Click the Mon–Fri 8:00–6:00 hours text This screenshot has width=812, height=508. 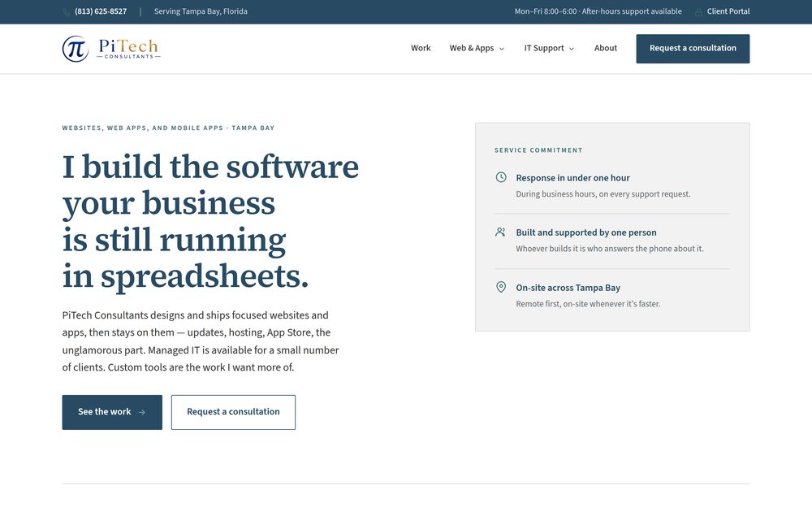click(x=598, y=11)
